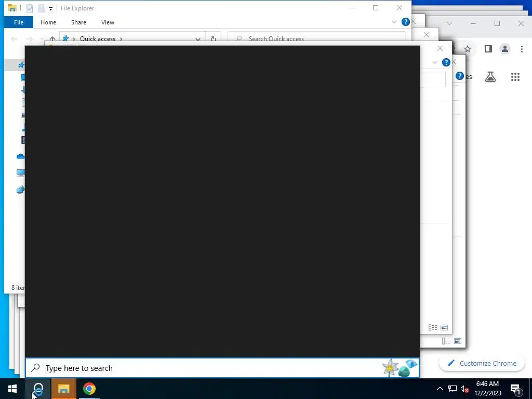Click the Quick access breadcrumb in address bar
The height and width of the screenshot is (399, 532).
tap(97, 38)
